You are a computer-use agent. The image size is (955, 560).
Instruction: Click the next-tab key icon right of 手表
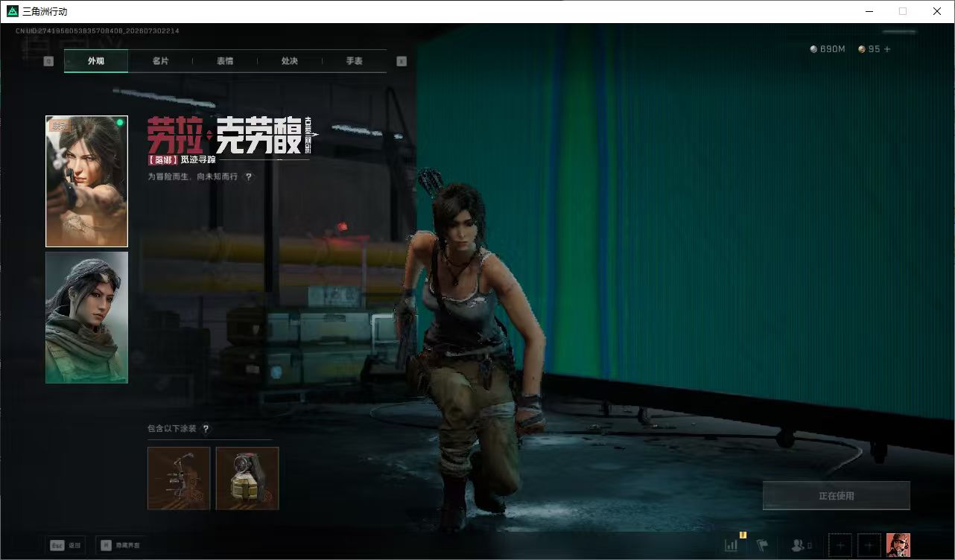(x=402, y=61)
